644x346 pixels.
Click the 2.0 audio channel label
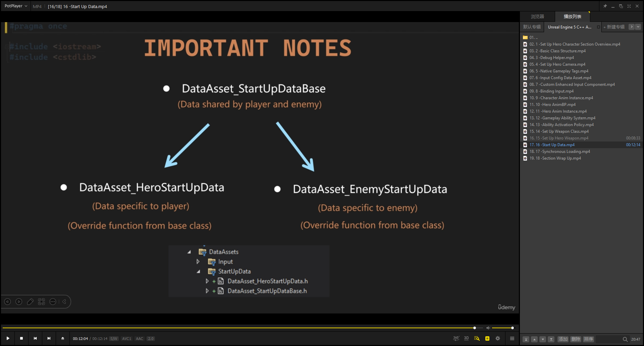pyautogui.click(x=151, y=339)
